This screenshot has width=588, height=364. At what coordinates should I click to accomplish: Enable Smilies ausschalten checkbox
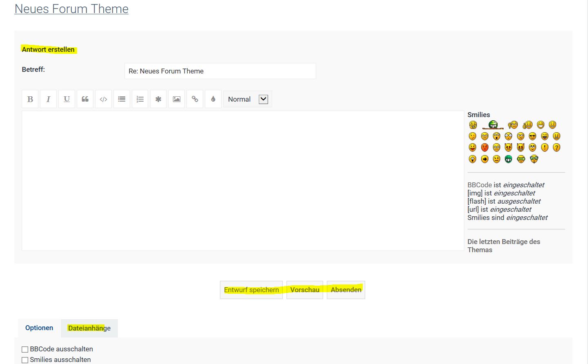[x=25, y=360]
